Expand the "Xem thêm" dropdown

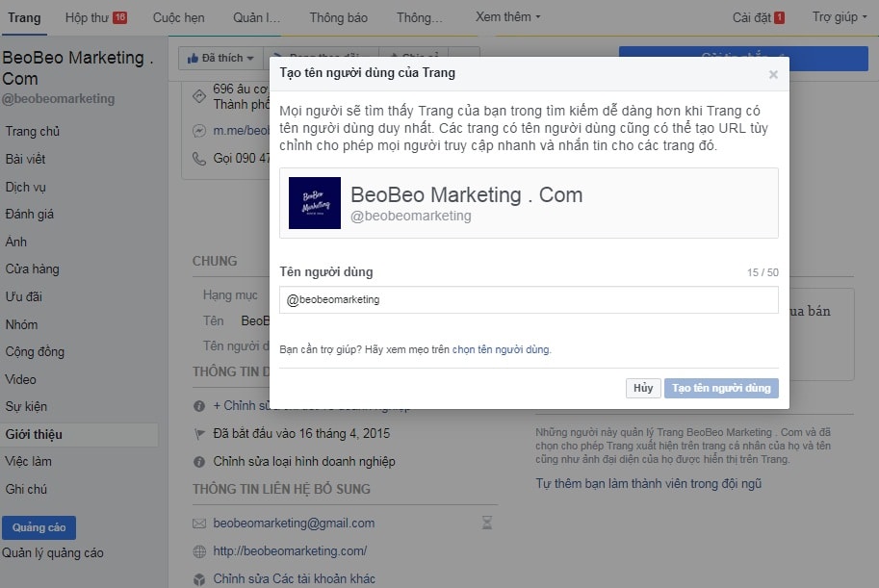508,17
